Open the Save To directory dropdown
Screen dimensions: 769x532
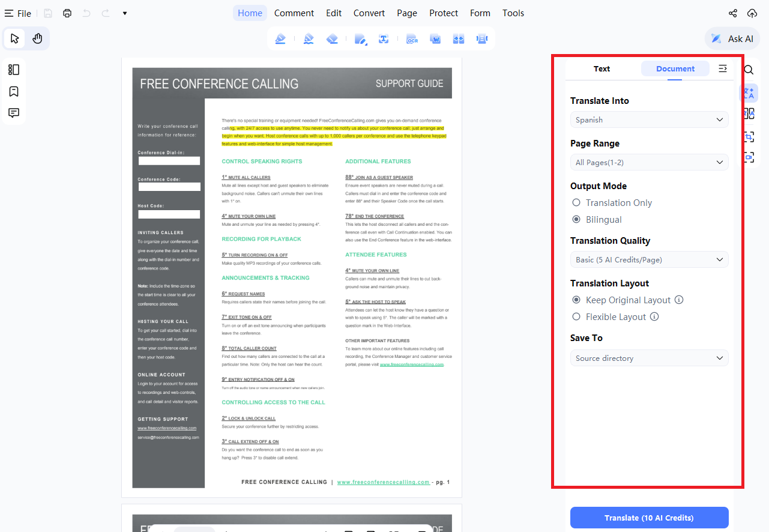[x=650, y=358]
